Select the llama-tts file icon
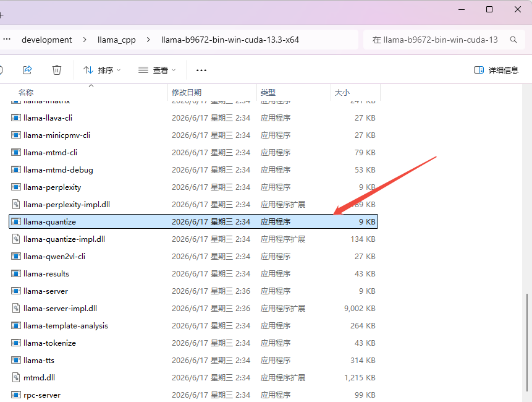 click(16, 360)
